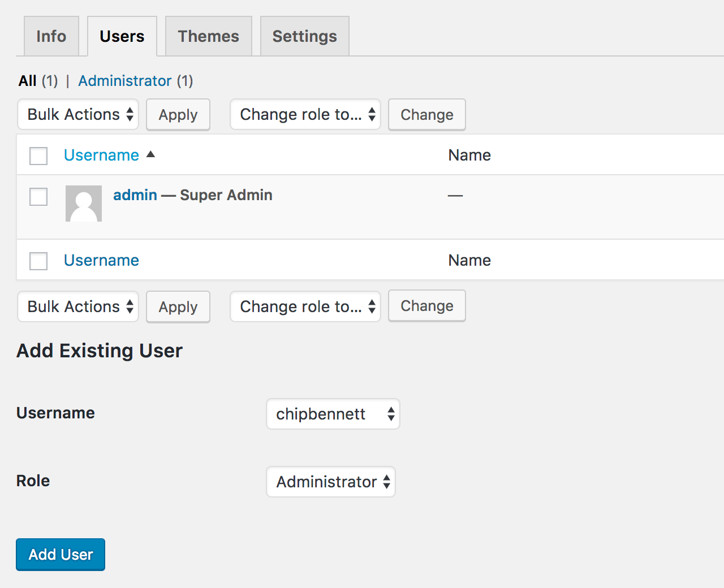Filter users by Administrator role
724x588 pixels.
pyautogui.click(x=124, y=81)
